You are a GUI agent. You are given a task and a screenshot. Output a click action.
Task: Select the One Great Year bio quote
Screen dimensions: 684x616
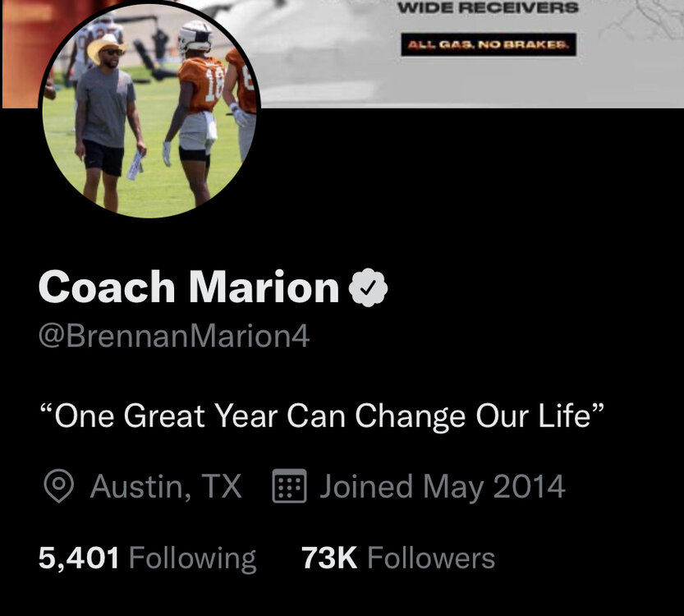pyautogui.click(x=323, y=416)
